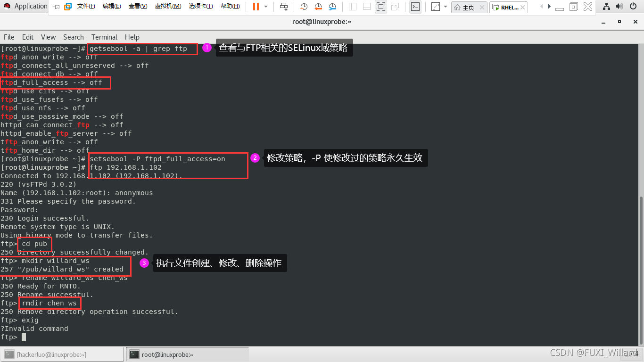644x362 pixels.
Task: Open the terminal Edit menu
Action: [x=28, y=37]
